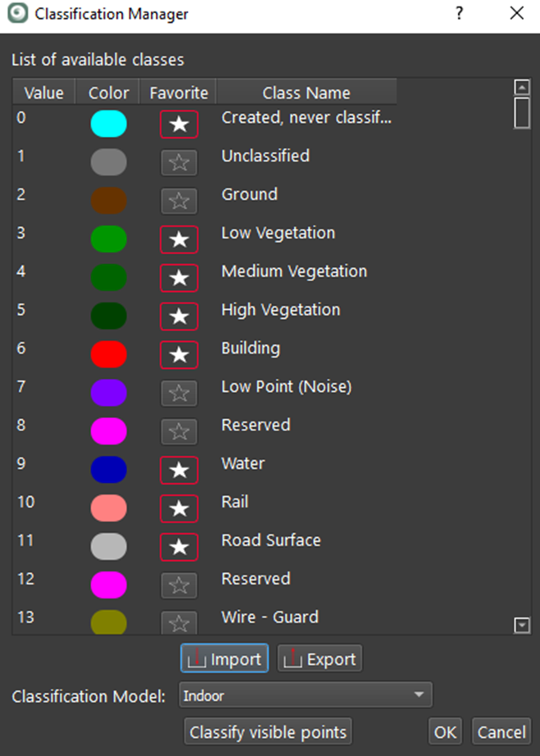Pick the cyan color swatch for class 0

pyautogui.click(x=108, y=124)
